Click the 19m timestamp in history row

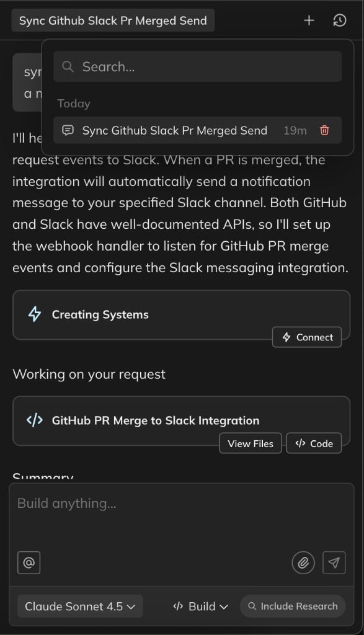295,130
